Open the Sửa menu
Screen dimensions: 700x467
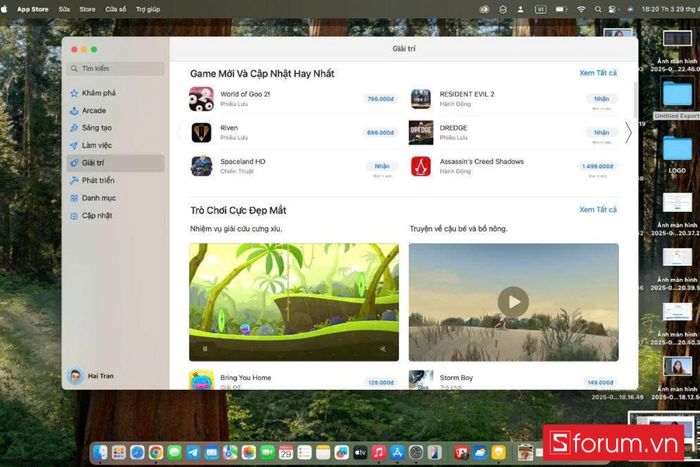pos(64,9)
